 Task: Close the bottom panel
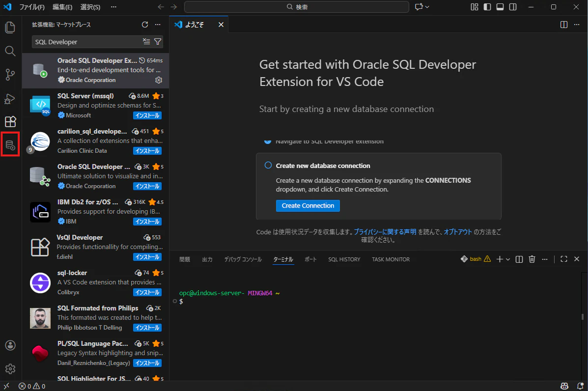click(x=577, y=259)
